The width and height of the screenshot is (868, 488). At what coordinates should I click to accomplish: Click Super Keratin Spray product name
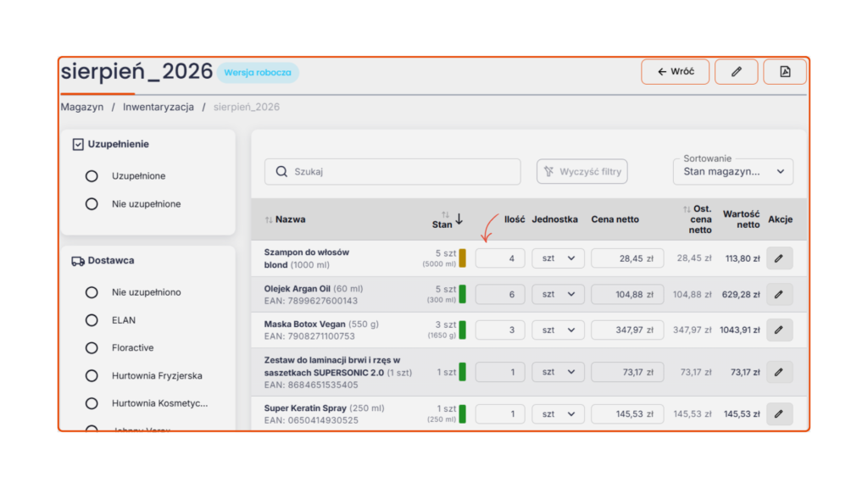[x=305, y=408]
